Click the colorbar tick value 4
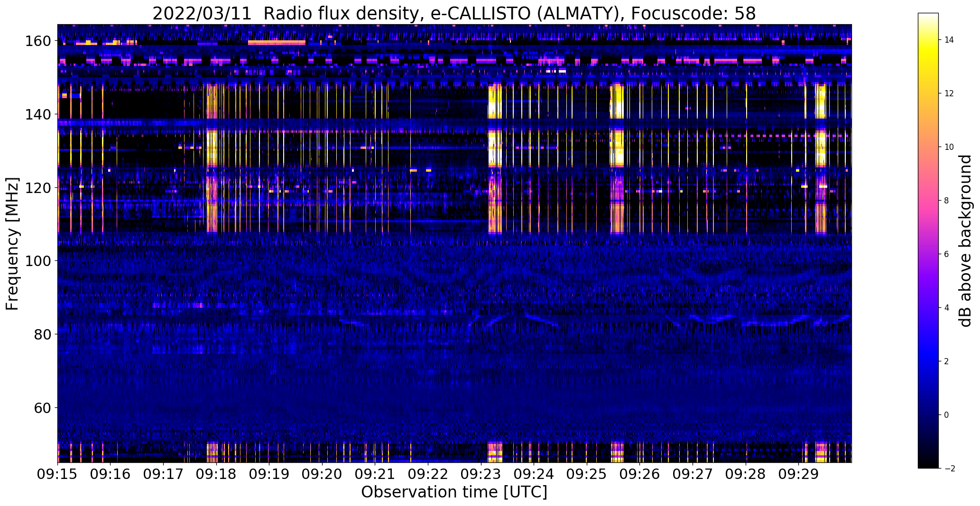 click(x=947, y=308)
